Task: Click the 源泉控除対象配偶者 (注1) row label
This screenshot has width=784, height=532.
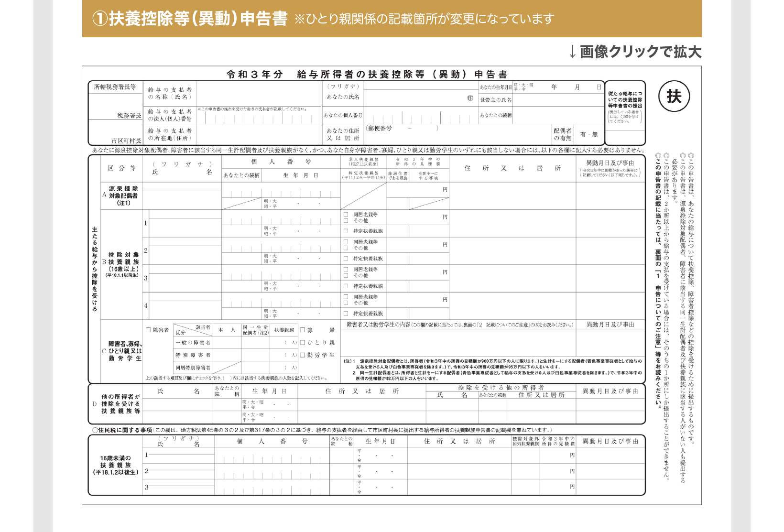Action: (123, 196)
